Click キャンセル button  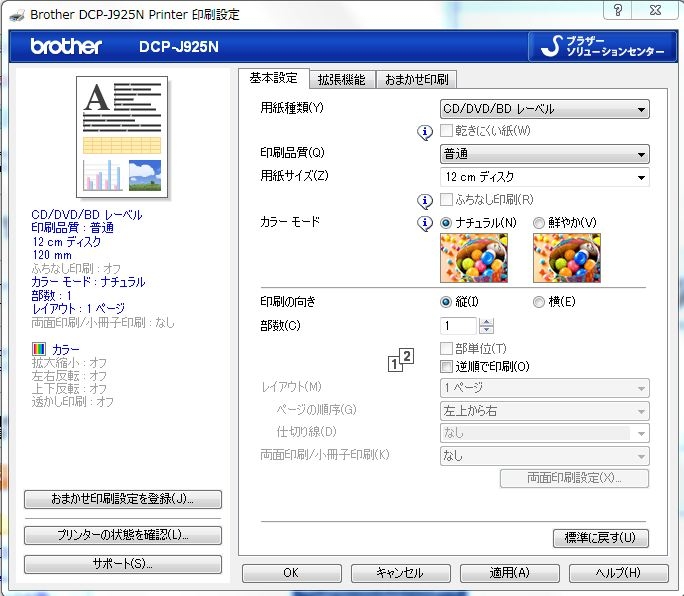tap(400, 573)
